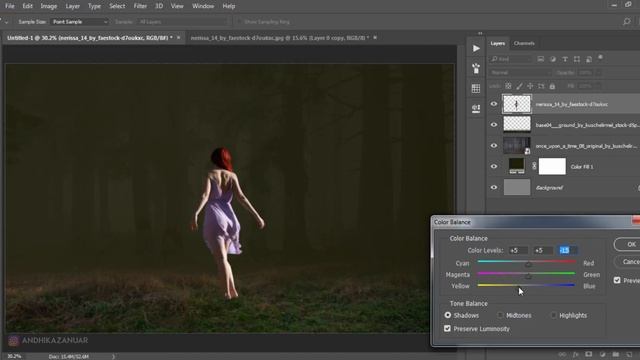The image size is (640, 360).
Task: Toggle the Preview checkbox
Action: (x=617, y=280)
